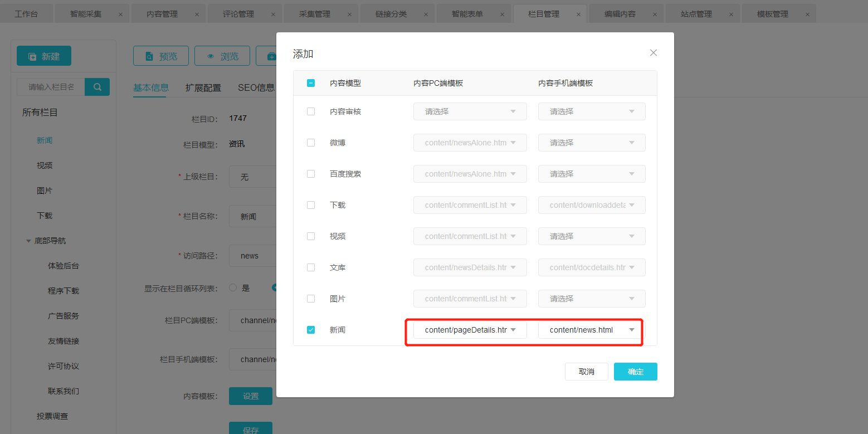Image resolution: width=868 pixels, height=434 pixels.
Task: Select 体验后台 in the sidebar tree
Action: tap(64, 266)
